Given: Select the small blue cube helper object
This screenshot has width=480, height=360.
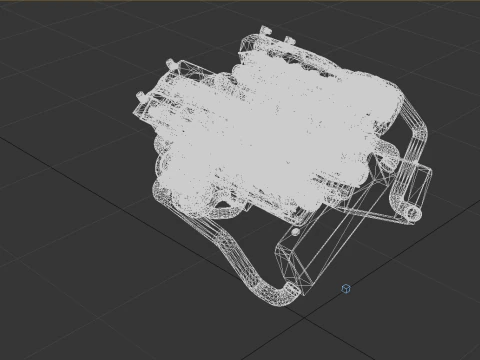Looking at the screenshot, I should [x=346, y=289].
